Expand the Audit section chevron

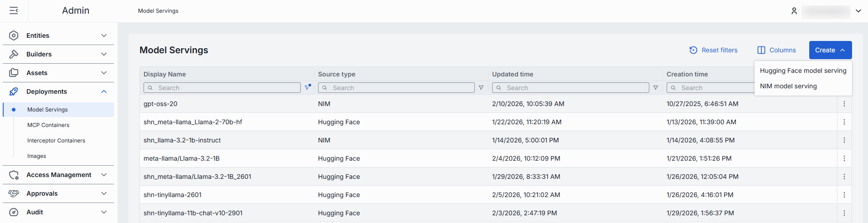(104, 212)
